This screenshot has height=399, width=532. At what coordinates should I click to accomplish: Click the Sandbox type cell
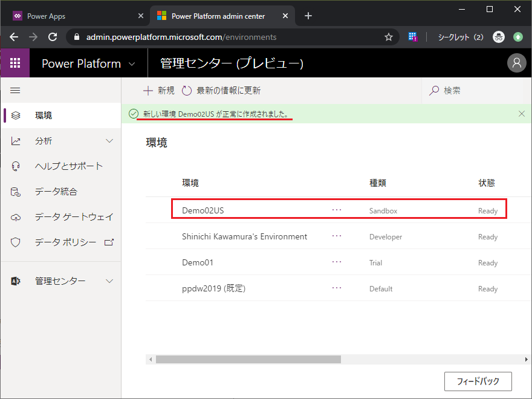[x=383, y=211]
